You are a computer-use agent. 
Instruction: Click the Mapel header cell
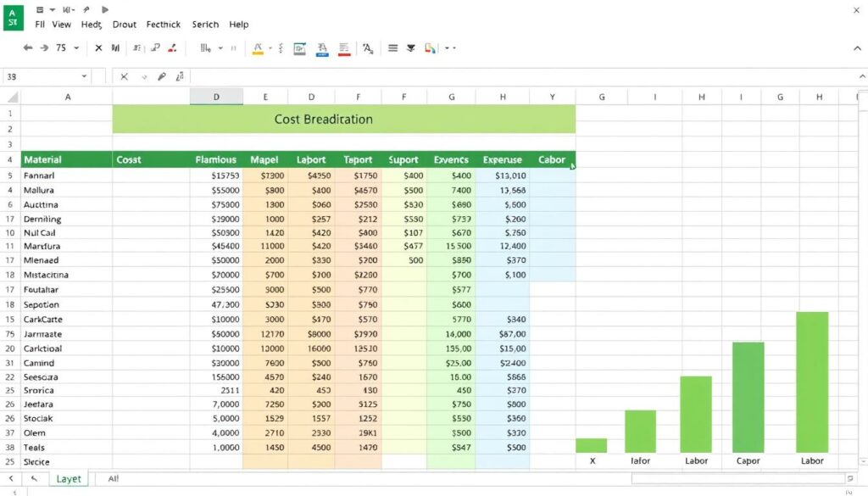[x=265, y=159]
